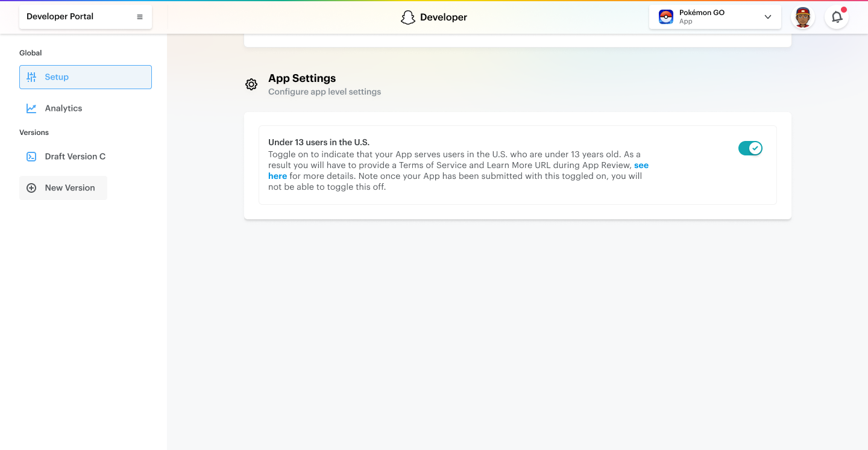Click the Setup sliders icon
This screenshot has width=868, height=450.
(x=31, y=77)
